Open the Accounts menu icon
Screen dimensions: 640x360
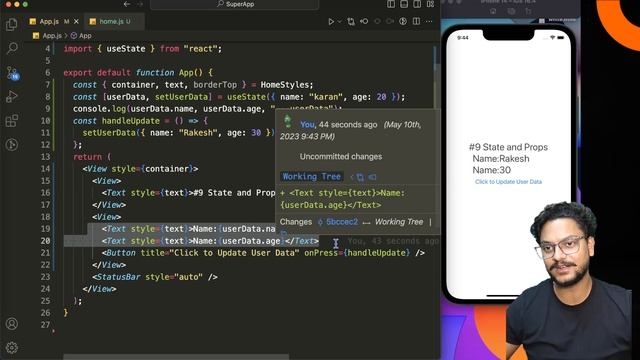[12, 324]
